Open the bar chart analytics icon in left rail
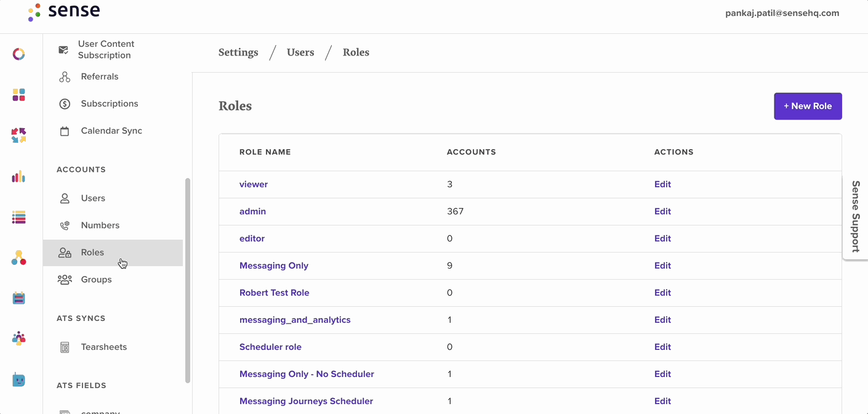 pyautogui.click(x=18, y=177)
